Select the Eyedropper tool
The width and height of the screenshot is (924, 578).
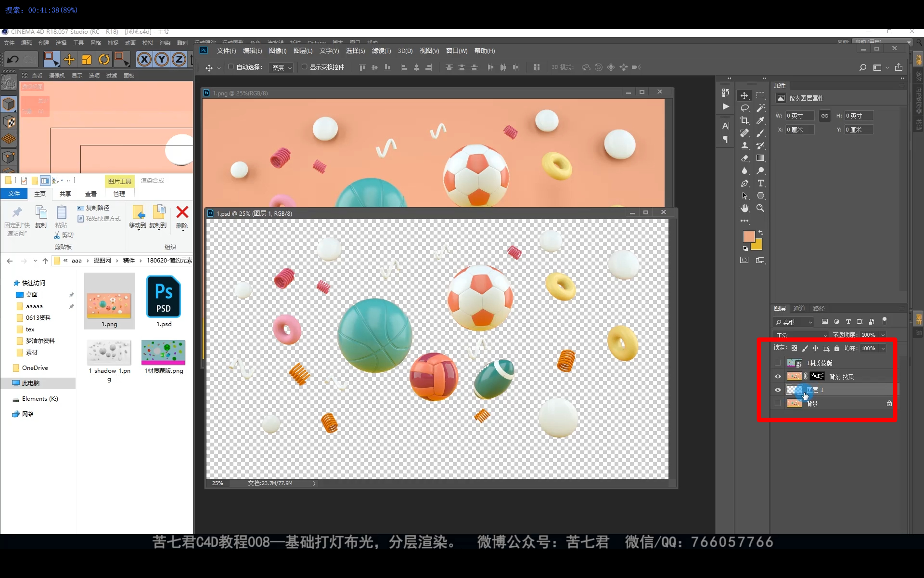coord(760,120)
